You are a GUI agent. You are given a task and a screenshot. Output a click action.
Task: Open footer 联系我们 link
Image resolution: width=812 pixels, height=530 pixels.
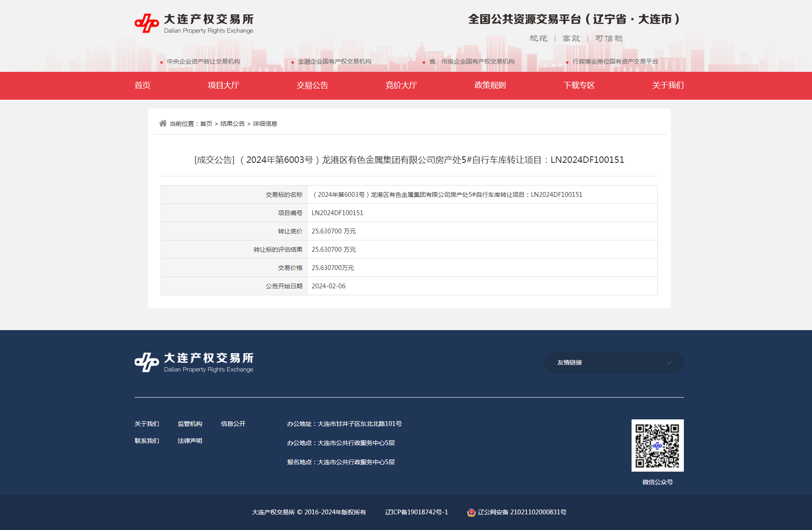click(147, 441)
